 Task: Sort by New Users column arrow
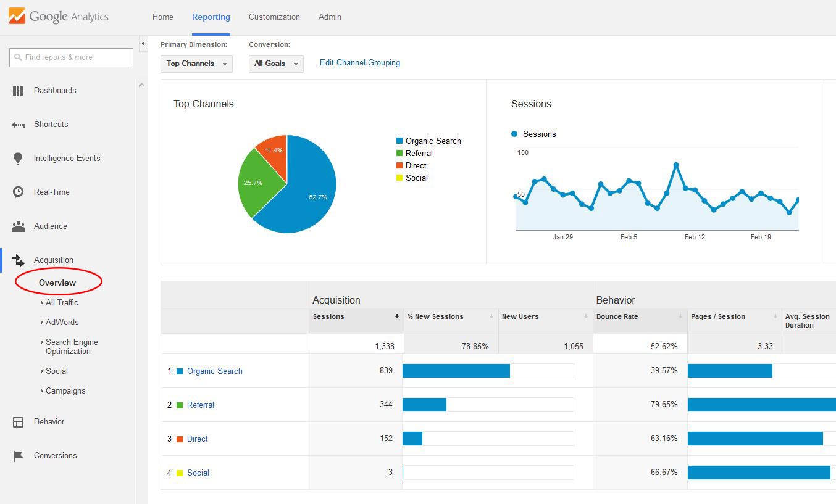click(586, 316)
